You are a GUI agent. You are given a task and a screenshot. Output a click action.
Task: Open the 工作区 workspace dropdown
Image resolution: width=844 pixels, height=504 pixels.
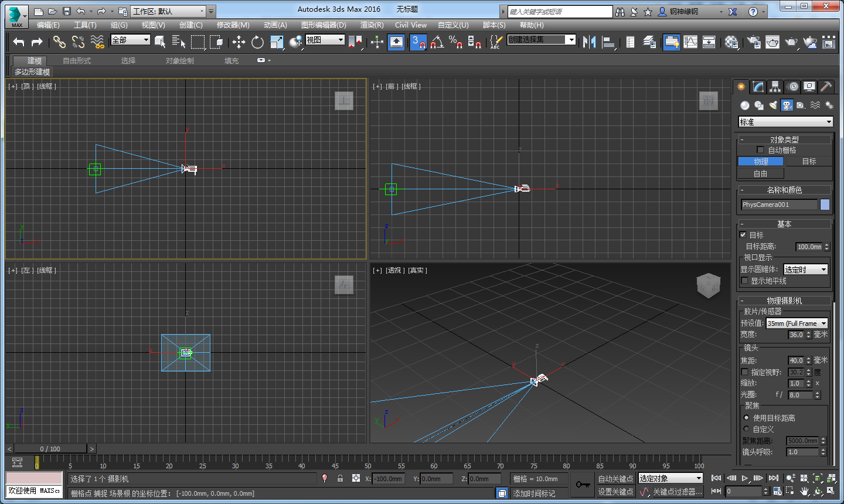coord(169,11)
